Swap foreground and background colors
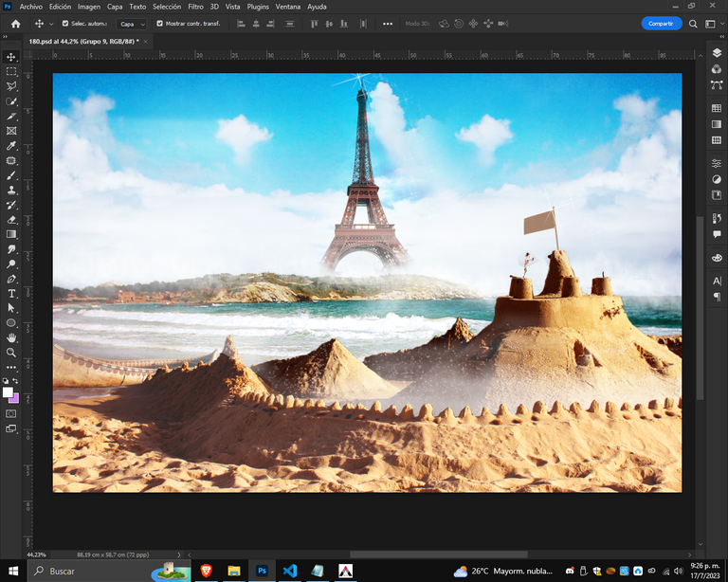Image resolution: width=728 pixels, height=582 pixels. coord(16,380)
